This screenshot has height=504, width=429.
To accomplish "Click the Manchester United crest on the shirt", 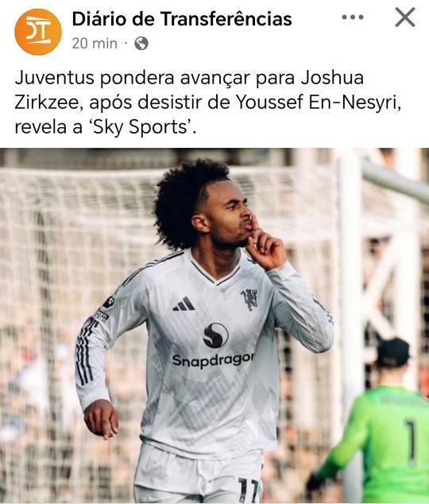I will click(250, 299).
